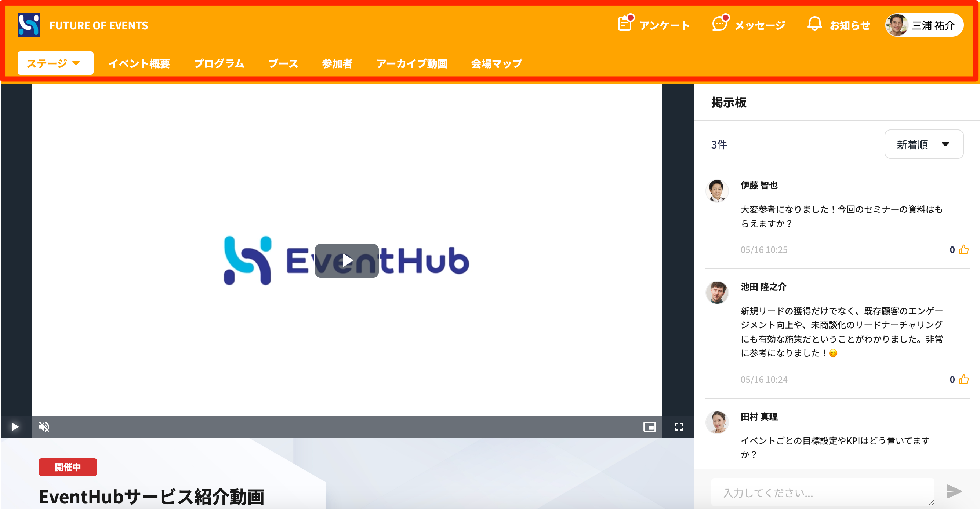Click the 伊藤 智也 name
Screen dimensions: 980x509
tap(759, 185)
